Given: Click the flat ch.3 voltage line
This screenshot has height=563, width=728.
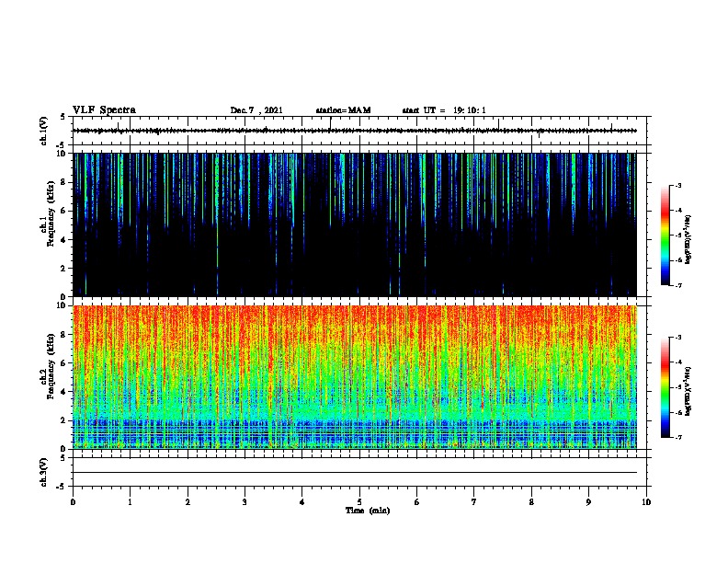Looking at the screenshot, I should (x=355, y=473).
